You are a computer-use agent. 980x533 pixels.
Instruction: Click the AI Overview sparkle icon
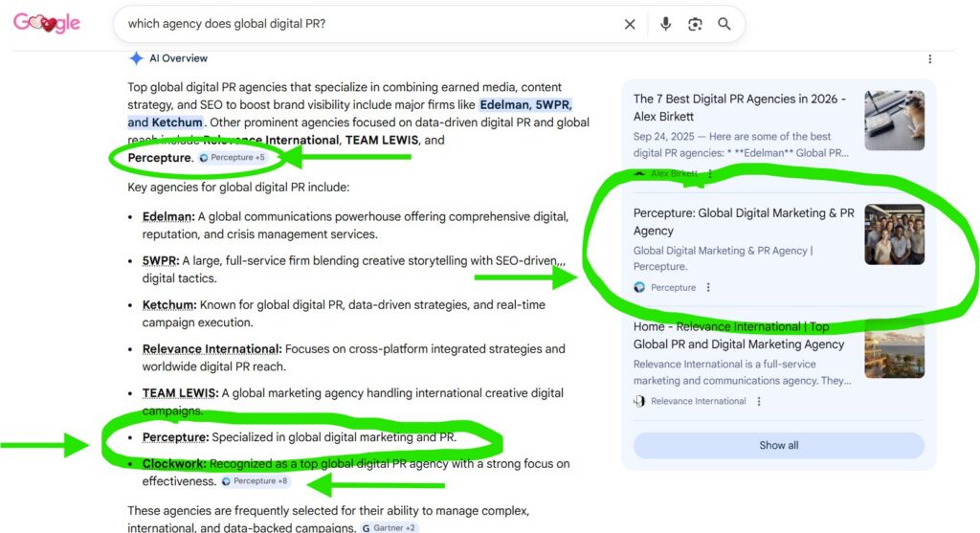click(136, 58)
